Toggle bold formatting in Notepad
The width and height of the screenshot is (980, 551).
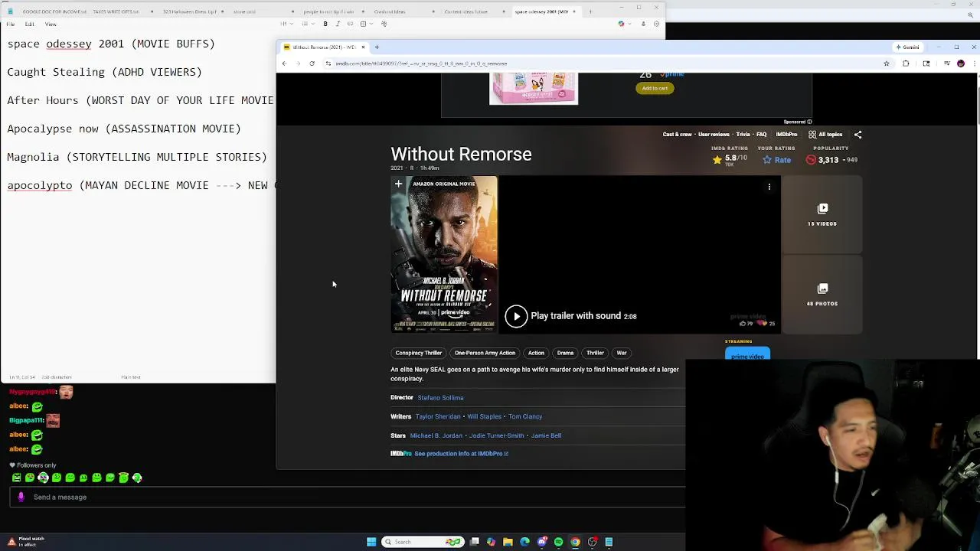click(325, 24)
